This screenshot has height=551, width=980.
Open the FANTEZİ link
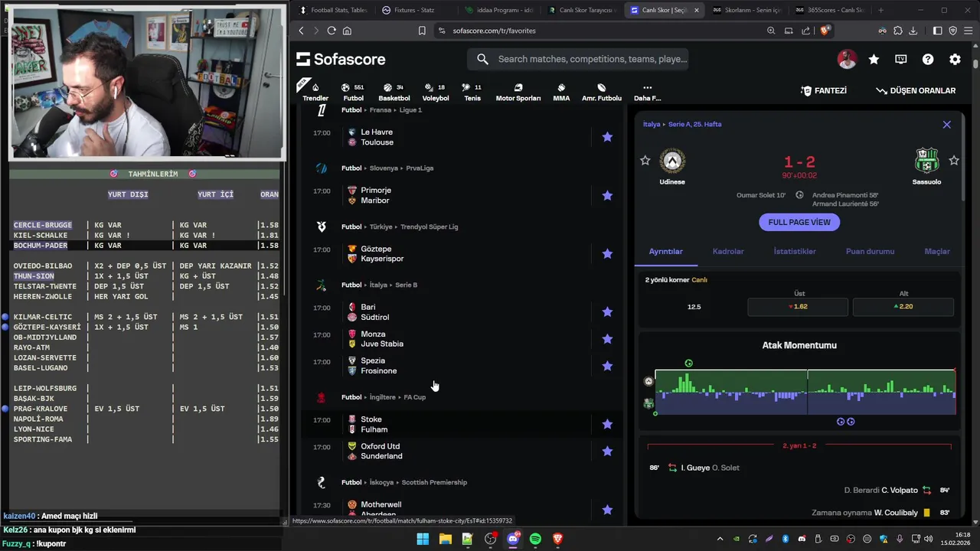824,90
